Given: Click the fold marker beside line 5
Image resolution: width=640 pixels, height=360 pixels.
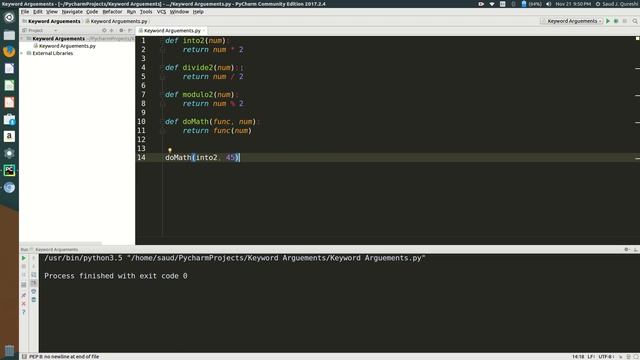Looking at the screenshot, I should point(162,77).
